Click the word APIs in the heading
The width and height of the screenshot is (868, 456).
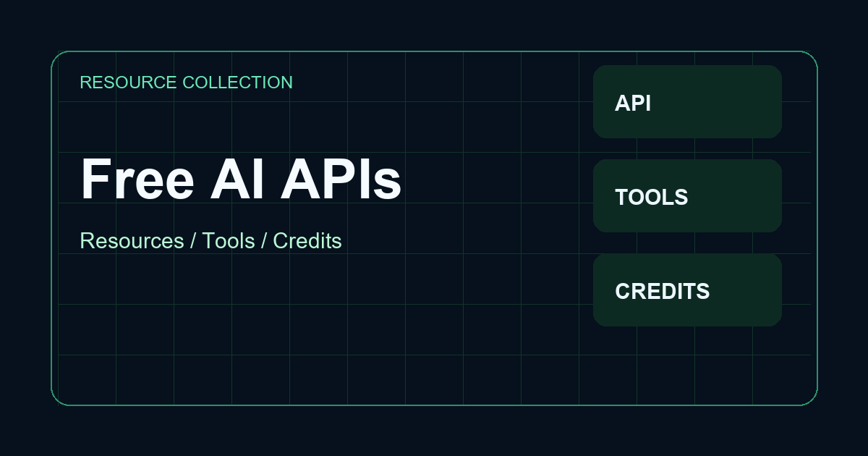[341, 179]
